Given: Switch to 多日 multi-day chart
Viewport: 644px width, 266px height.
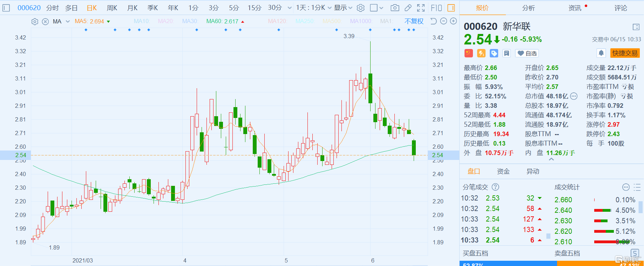Looking at the screenshot, I should 71,8.
